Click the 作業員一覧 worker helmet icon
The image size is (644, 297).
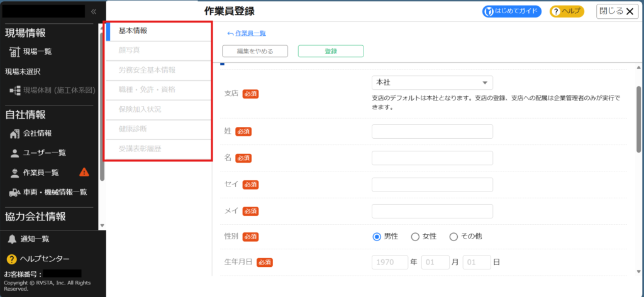15,173
